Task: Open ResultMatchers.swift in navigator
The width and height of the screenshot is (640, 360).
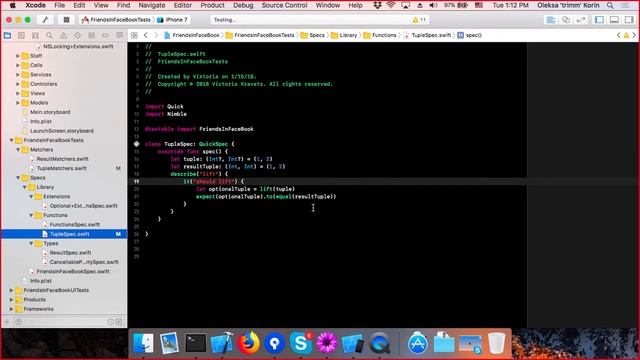Action: point(62,159)
